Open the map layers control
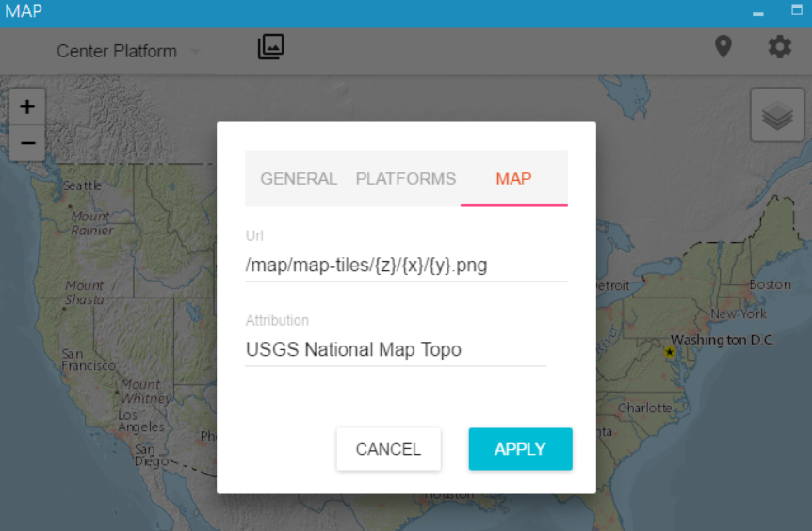812x531 pixels. [x=777, y=116]
